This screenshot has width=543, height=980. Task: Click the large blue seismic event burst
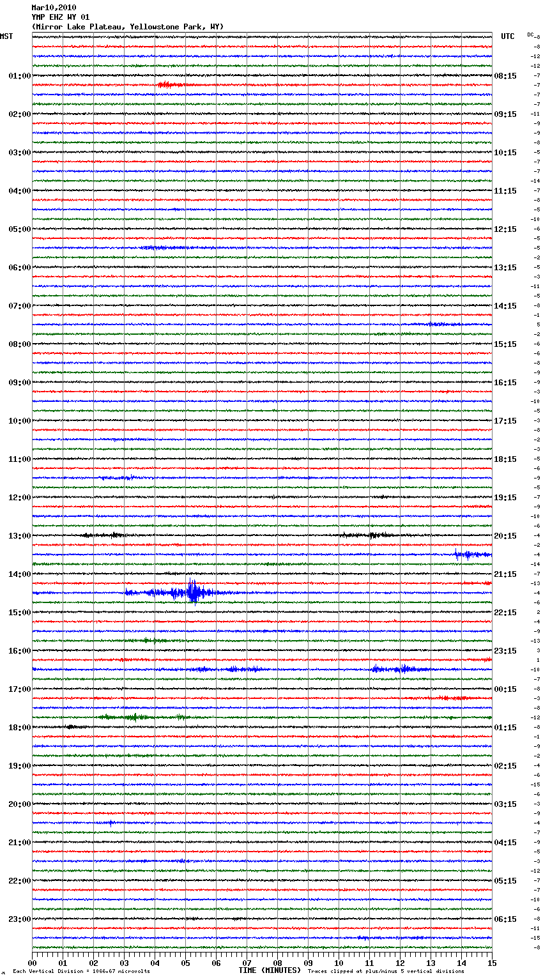pos(194,592)
